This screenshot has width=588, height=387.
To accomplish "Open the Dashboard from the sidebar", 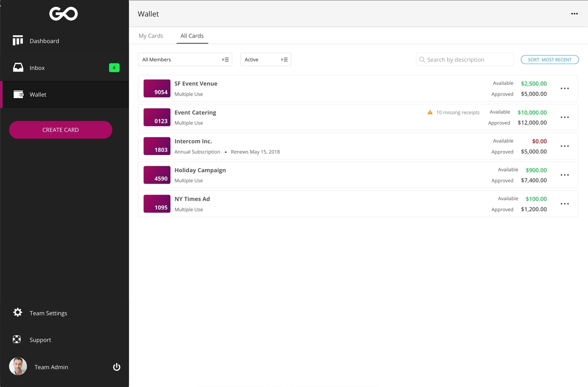I will [44, 41].
